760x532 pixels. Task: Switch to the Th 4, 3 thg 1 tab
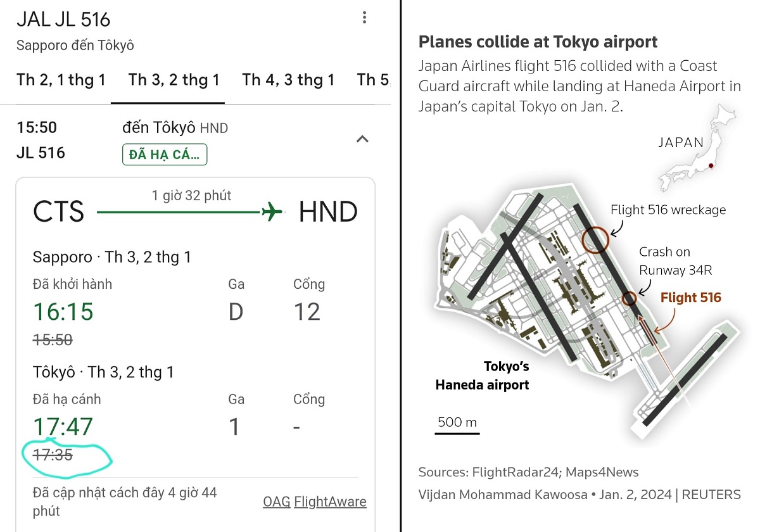click(x=288, y=80)
